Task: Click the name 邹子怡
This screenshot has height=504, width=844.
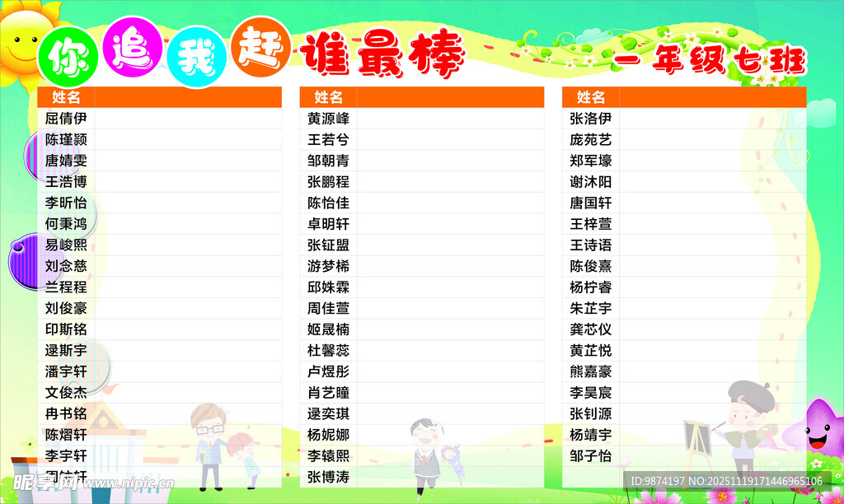Action: click(x=590, y=455)
